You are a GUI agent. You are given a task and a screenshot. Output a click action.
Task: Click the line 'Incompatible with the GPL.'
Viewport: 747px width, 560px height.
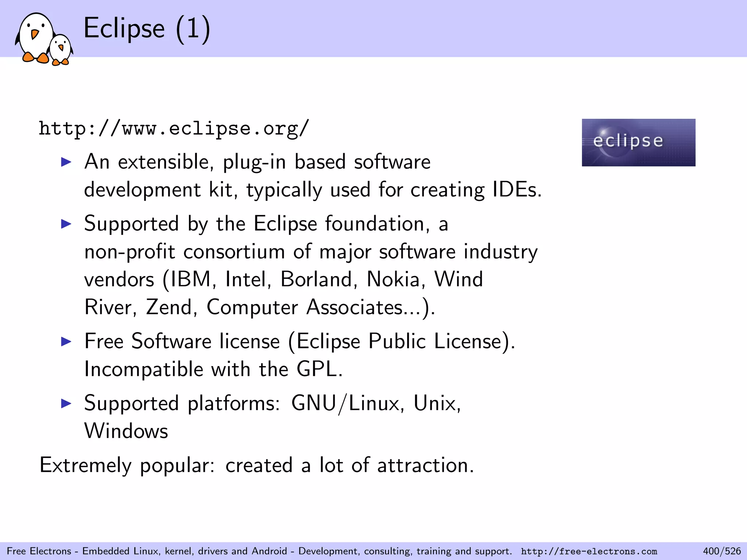coord(213,369)
